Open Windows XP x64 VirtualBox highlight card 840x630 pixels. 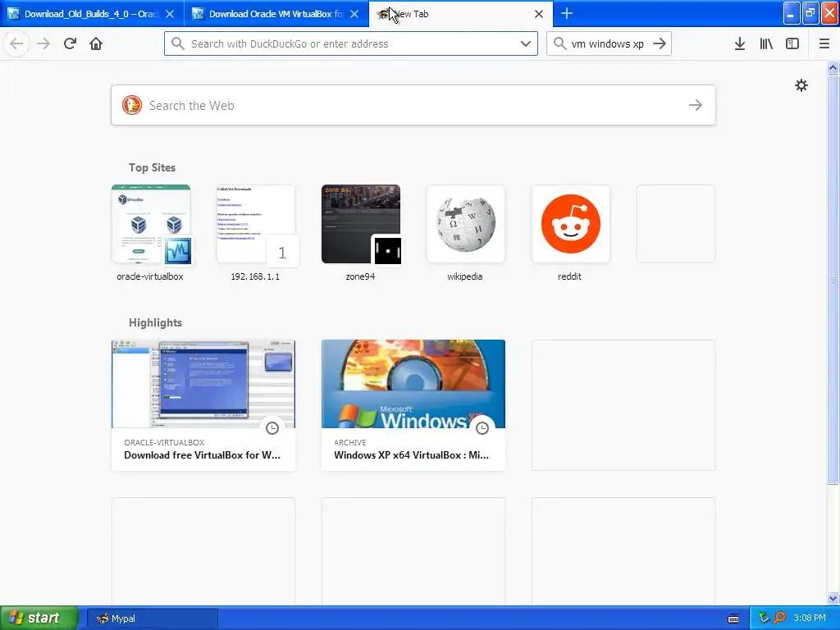click(413, 405)
